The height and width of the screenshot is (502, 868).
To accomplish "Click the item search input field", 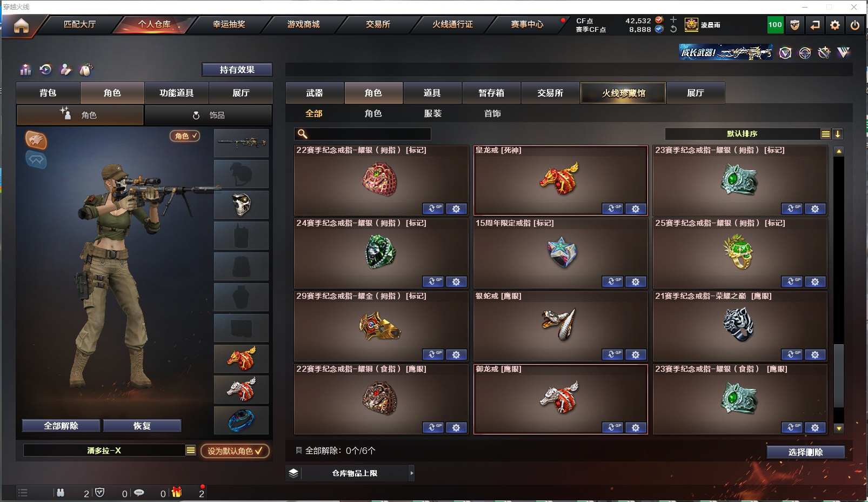I will point(363,134).
